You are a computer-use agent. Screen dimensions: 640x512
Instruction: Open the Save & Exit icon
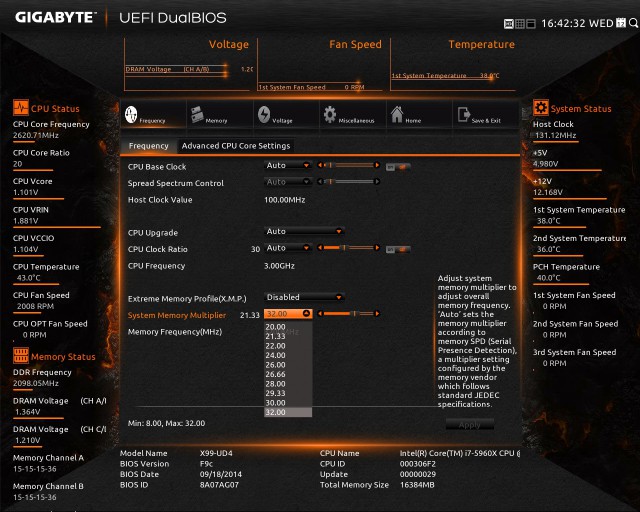click(464, 115)
